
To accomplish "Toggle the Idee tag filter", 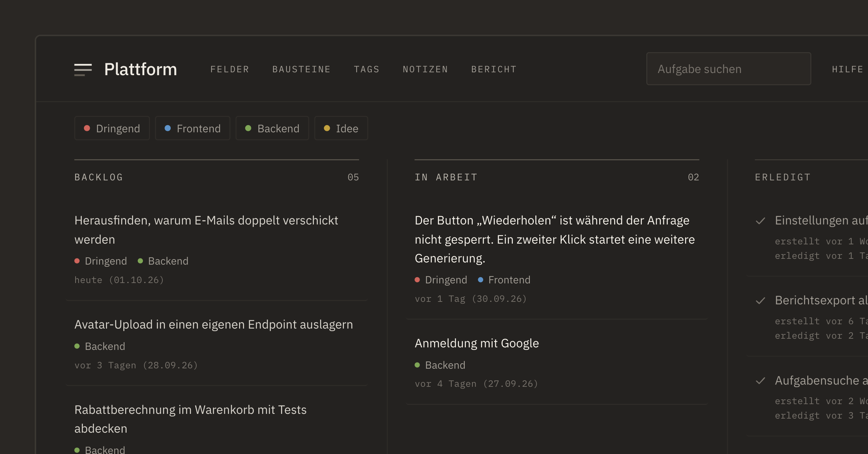I will [x=341, y=128].
